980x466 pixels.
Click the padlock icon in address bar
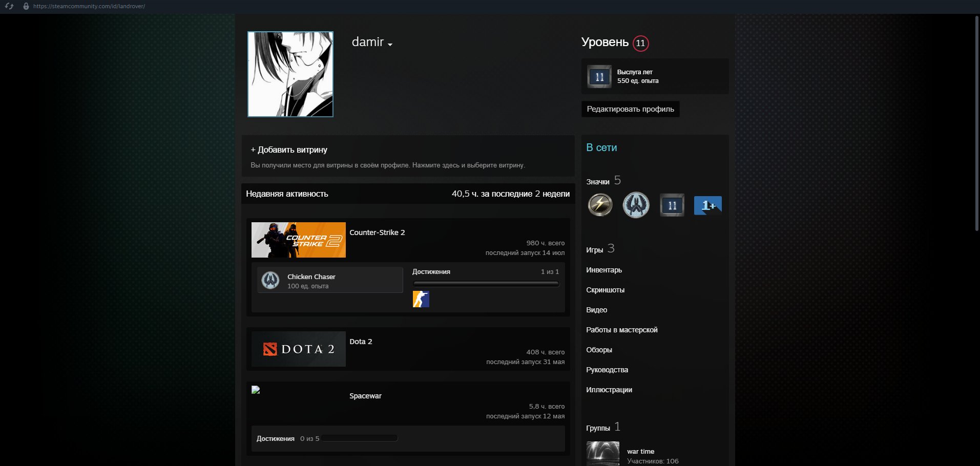[26, 6]
